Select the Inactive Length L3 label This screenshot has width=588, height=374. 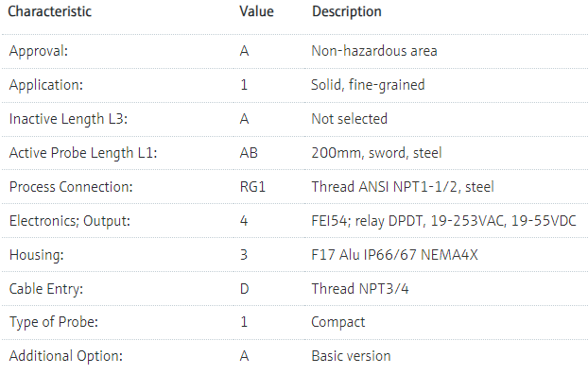(x=68, y=119)
